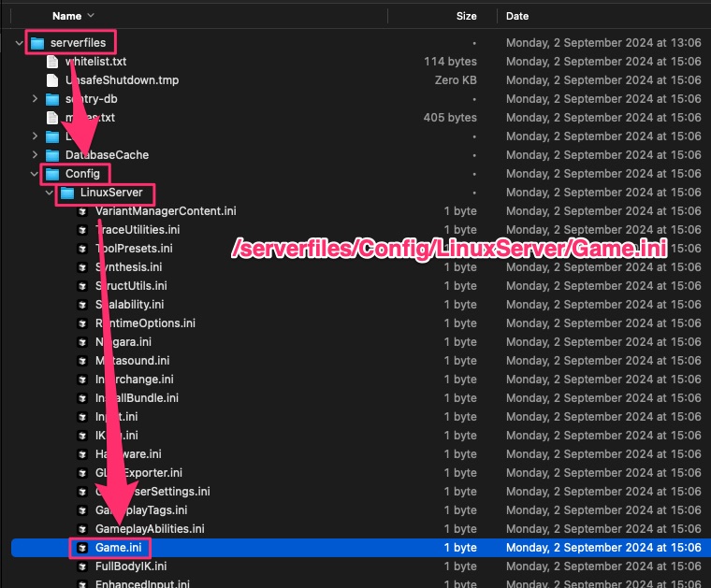
Task: Select the Config folder name
Action: coord(82,174)
